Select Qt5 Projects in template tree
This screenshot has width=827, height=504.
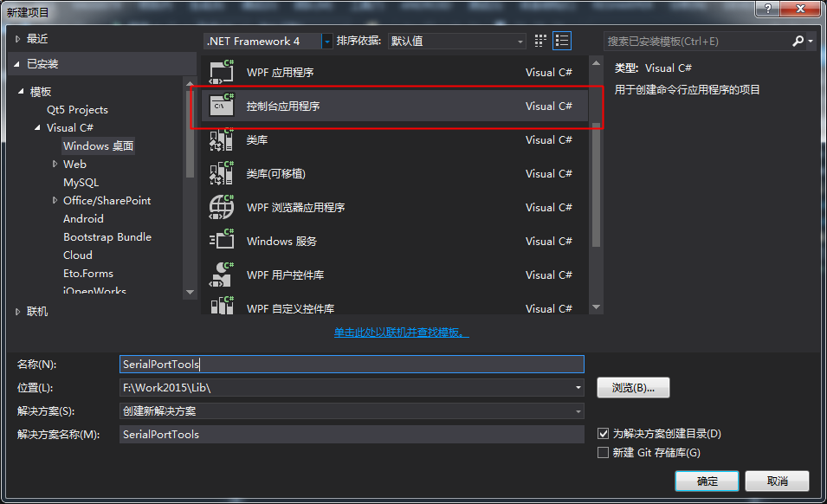coord(77,110)
